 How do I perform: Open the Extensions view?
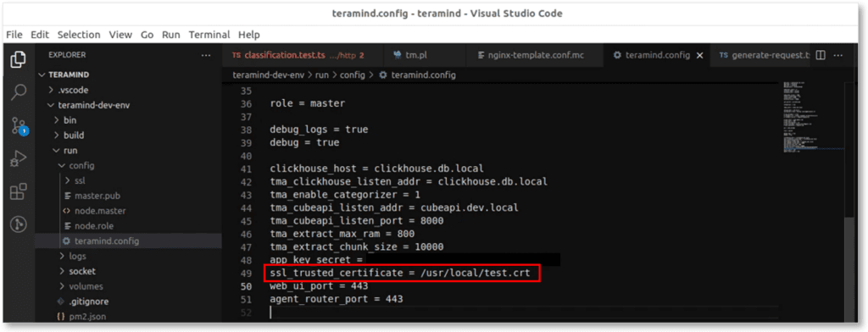click(19, 192)
